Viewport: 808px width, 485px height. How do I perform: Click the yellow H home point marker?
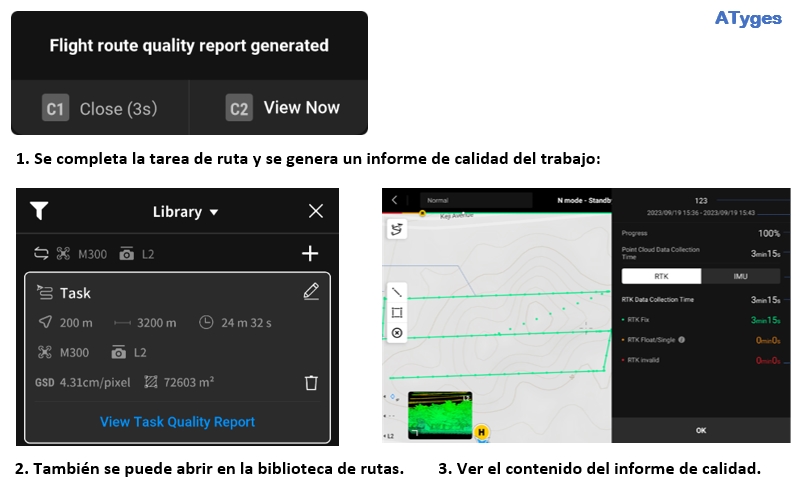click(x=481, y=432)
